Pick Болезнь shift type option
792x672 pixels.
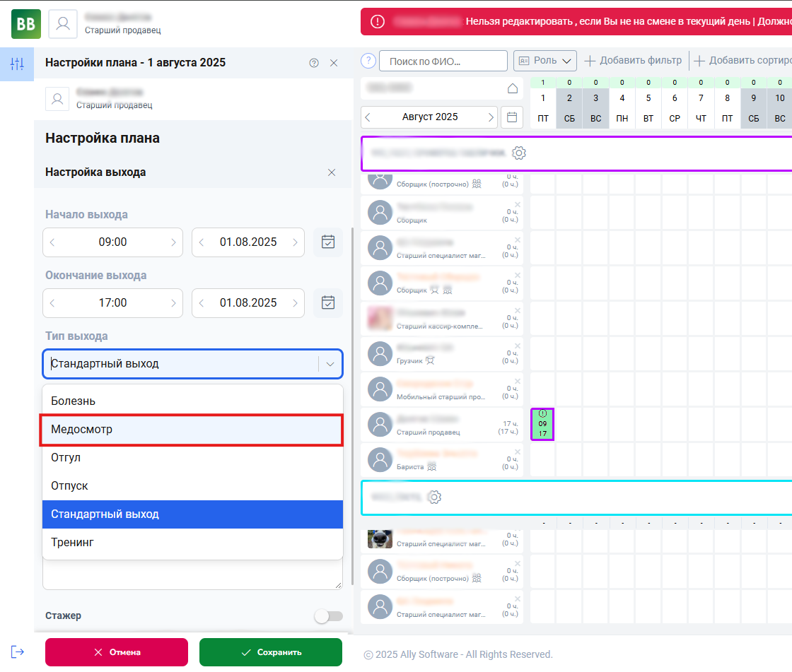click(x=192, y=401)
